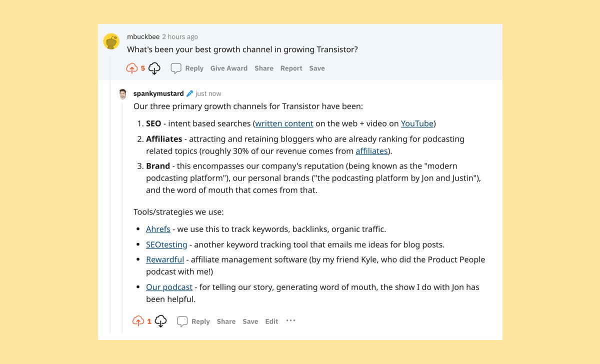This screenshot has height=364, width=600.
Task: Upvote mbuckbee's comment
Action: (132, 68)
